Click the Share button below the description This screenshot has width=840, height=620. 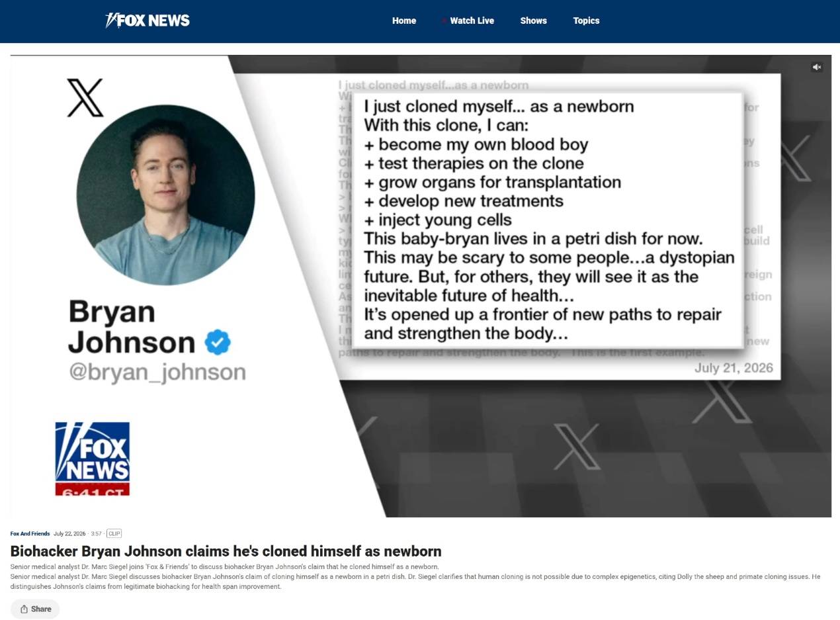click(x=35, y=609)
